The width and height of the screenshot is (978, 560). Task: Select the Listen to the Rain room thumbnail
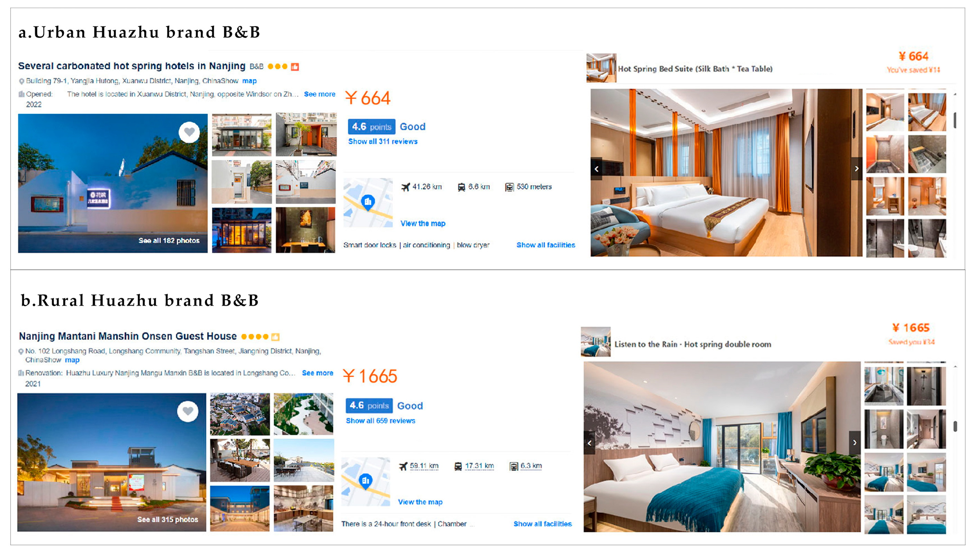point(596,342)
